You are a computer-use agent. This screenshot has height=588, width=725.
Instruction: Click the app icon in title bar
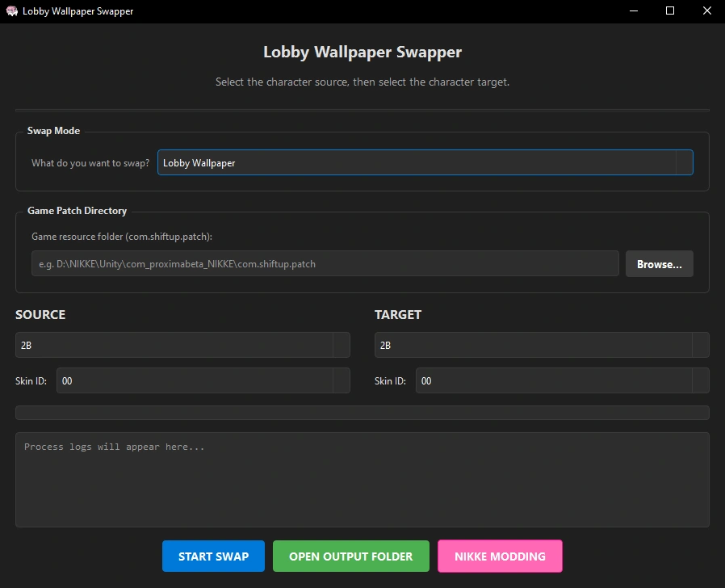pyautogui.click(x=12, y=11)
